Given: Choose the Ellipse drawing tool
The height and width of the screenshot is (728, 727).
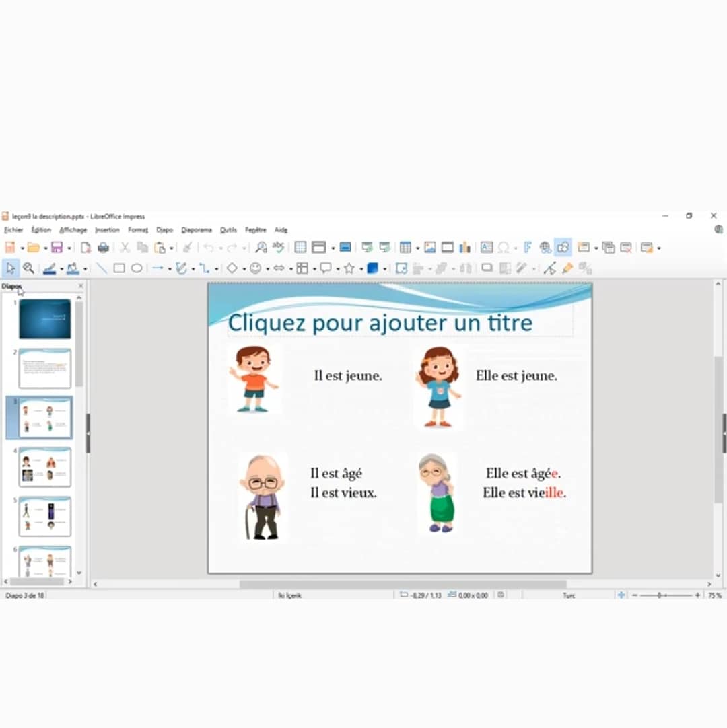Looking at the screenshot, I should click(x=137, y=268).
